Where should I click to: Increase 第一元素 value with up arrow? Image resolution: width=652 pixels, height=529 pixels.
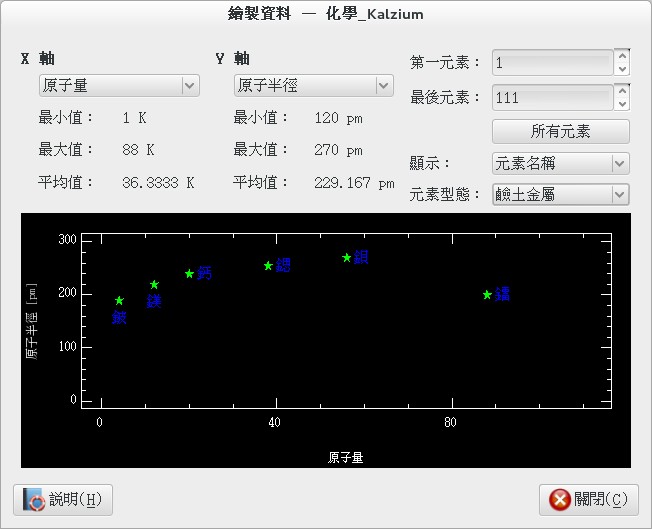point(622,56)
